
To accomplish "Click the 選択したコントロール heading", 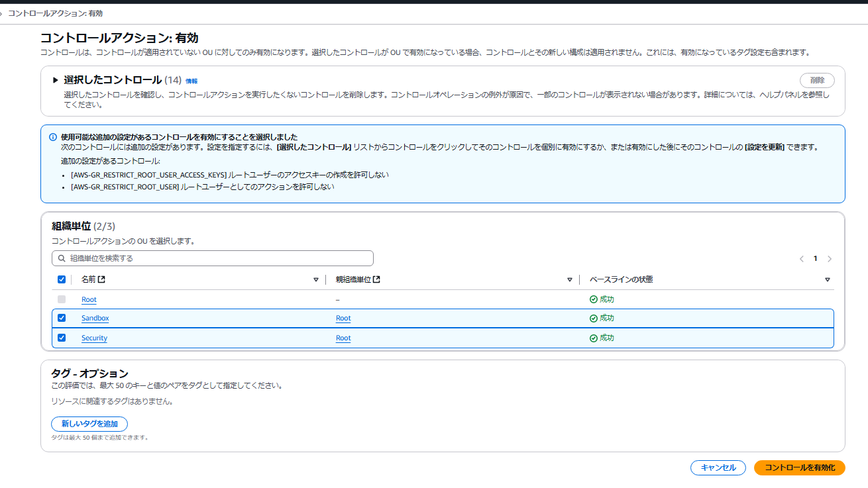I will tap(113, 80).
